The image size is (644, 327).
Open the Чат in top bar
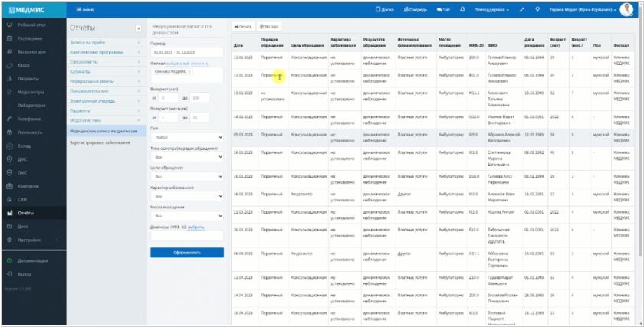443,10
